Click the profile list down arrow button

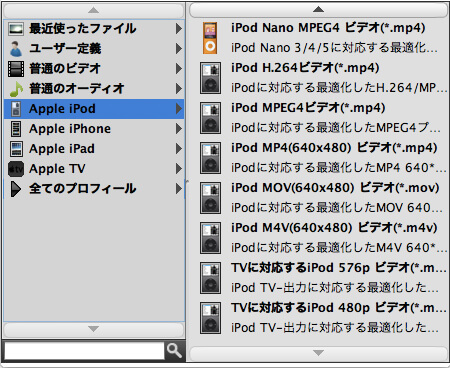pos(318,353)
